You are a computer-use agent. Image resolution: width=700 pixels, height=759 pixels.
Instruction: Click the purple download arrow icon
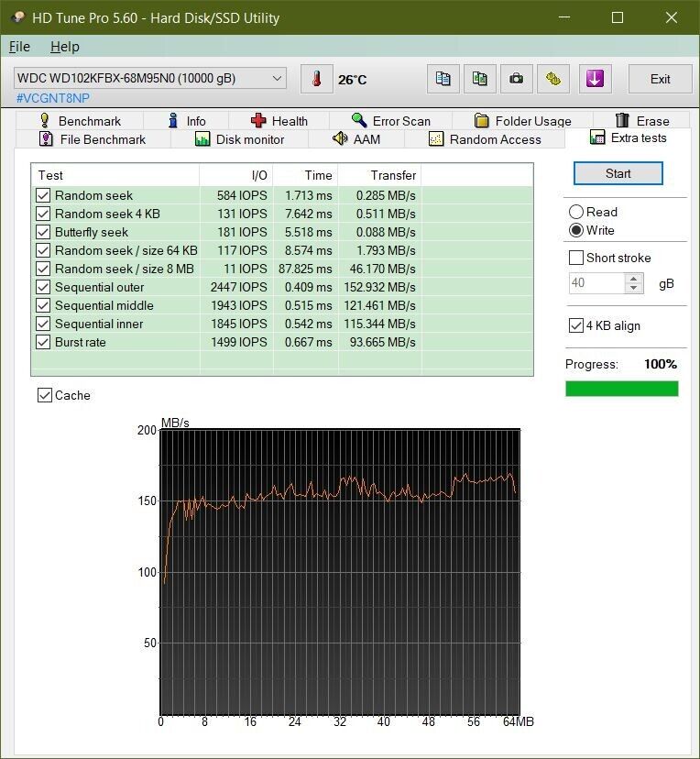(x=595, y=79)
